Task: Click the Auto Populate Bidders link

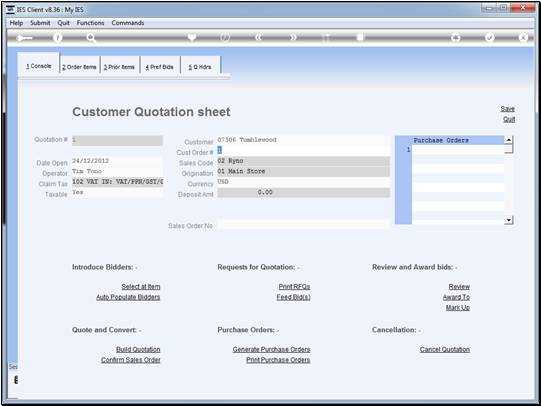Action: (x=128, y=297)
